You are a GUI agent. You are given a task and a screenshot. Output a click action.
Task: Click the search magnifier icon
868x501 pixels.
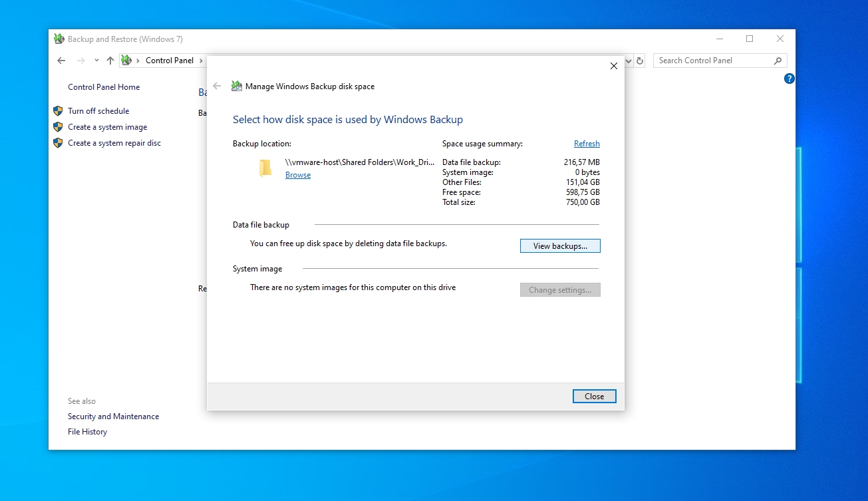point(778,61)
